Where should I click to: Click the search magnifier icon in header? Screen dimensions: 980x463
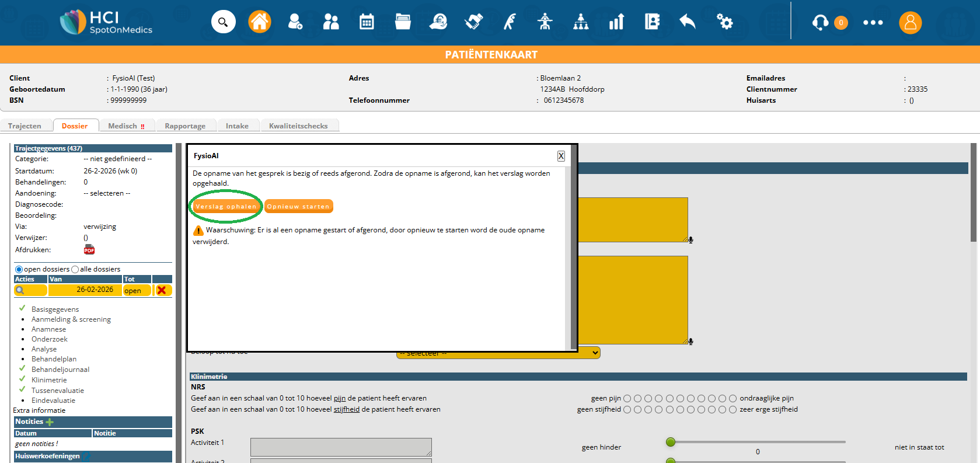click(x=223, y=22)
